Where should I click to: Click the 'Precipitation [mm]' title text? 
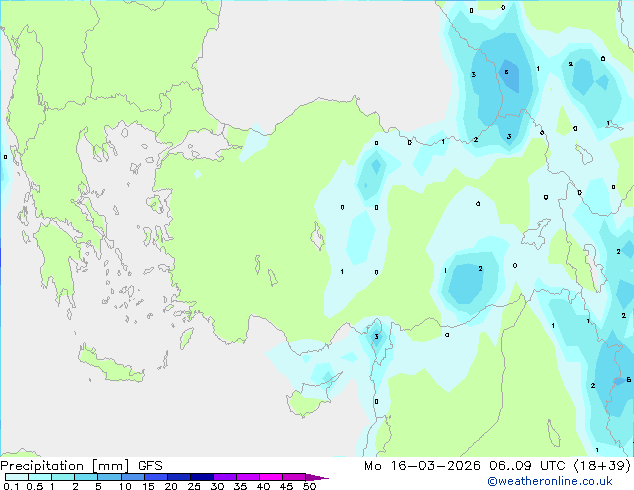(65, 466)
